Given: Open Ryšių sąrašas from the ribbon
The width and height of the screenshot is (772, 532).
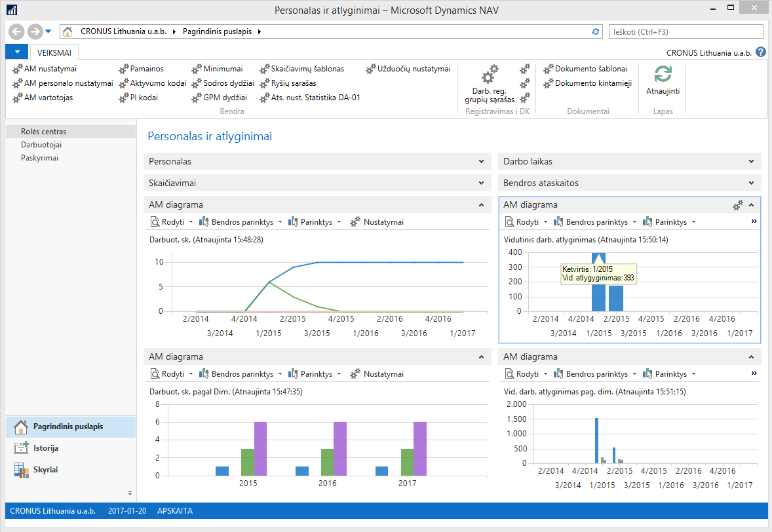Looking at the screenshot, I should pos(288,83).
